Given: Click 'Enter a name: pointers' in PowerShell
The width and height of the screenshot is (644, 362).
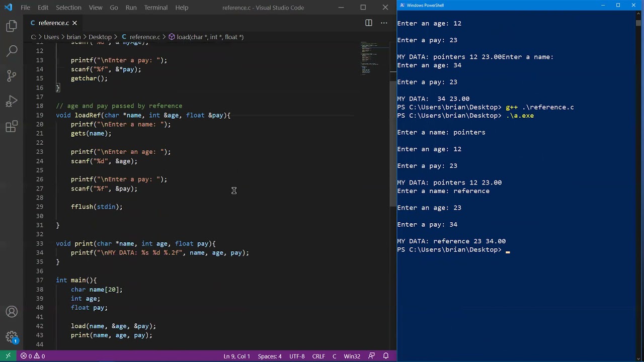Looking at the screenshot, I should point(441,132).
